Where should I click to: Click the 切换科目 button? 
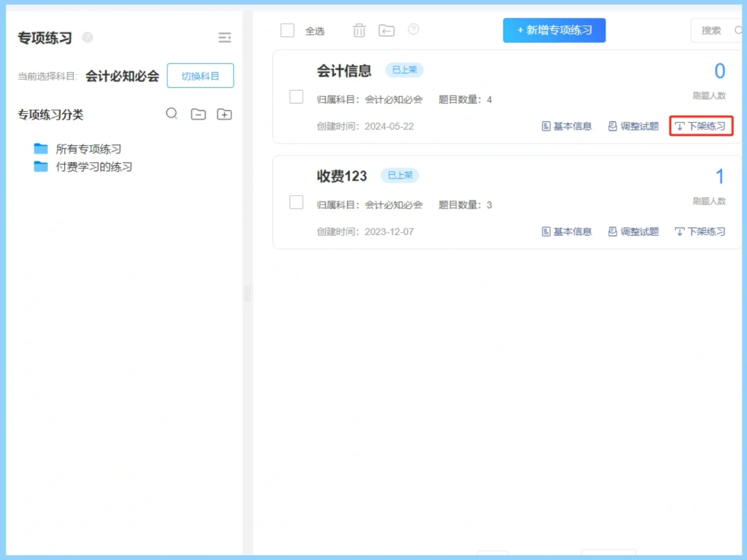[200, 75]
